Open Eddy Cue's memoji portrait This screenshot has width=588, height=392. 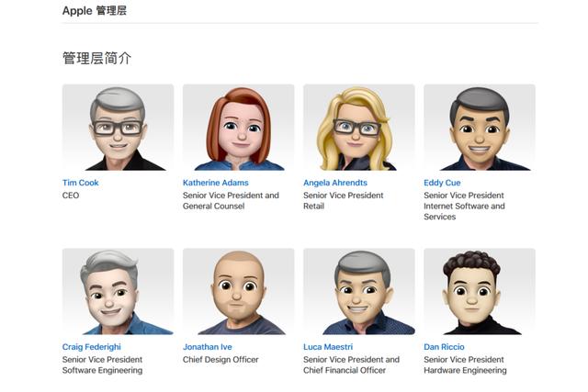pos(480,128)
